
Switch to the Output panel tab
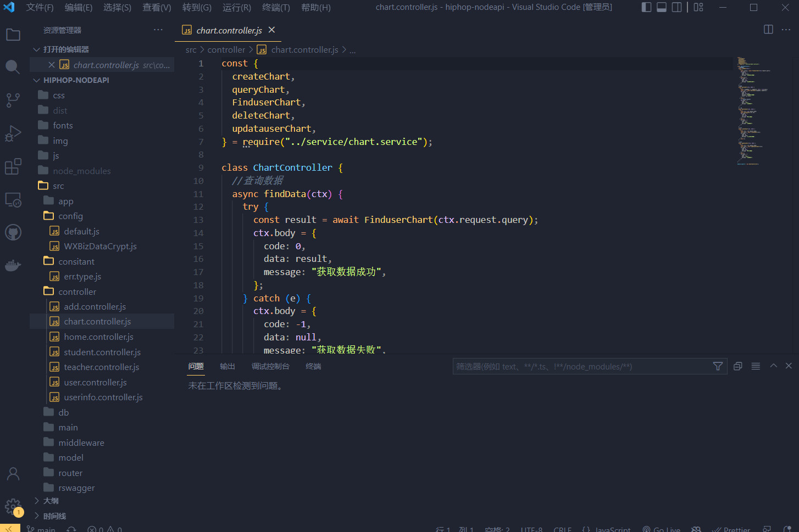[227, 366]
